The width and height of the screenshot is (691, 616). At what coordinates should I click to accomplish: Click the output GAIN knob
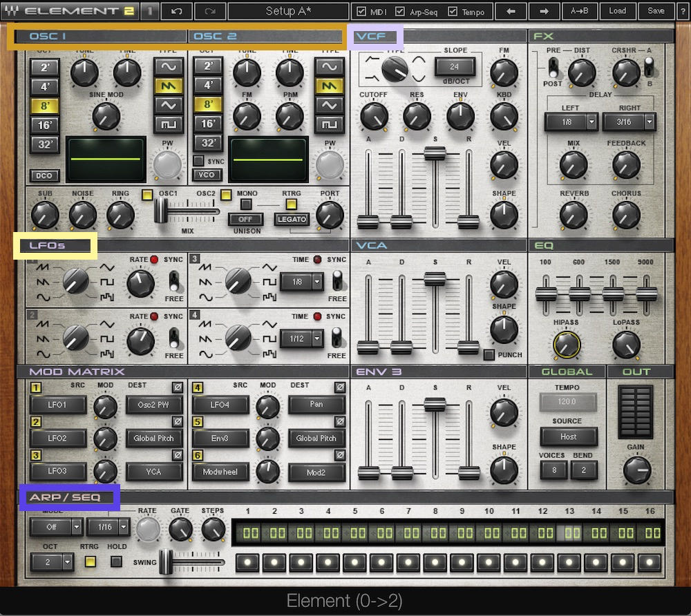tap(637, 470)
